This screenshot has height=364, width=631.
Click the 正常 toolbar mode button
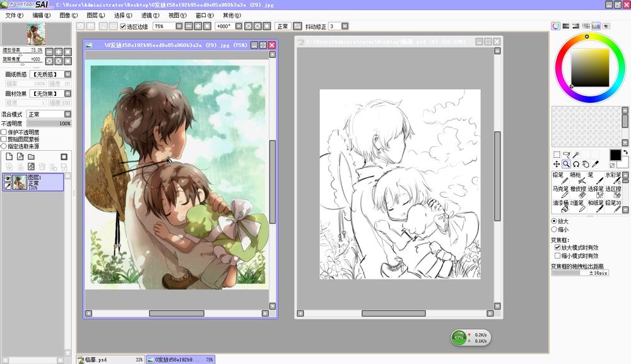tap(283, 26)
